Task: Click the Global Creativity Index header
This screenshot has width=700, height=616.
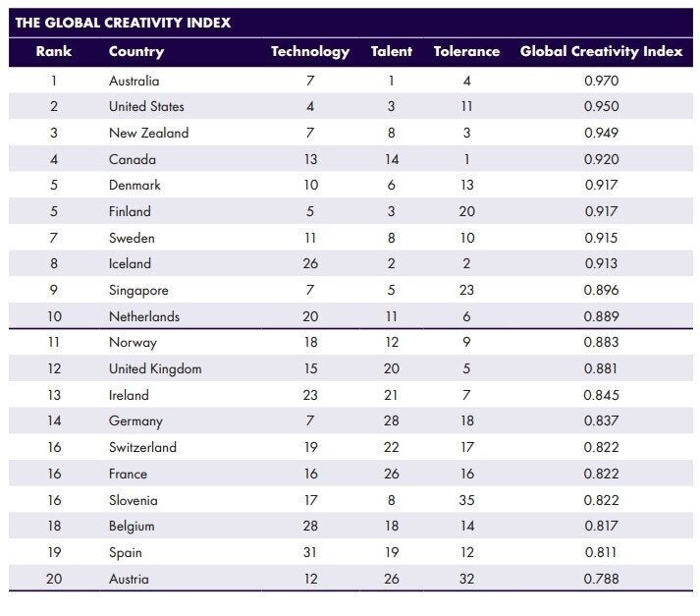Action: tap(602, 52)
